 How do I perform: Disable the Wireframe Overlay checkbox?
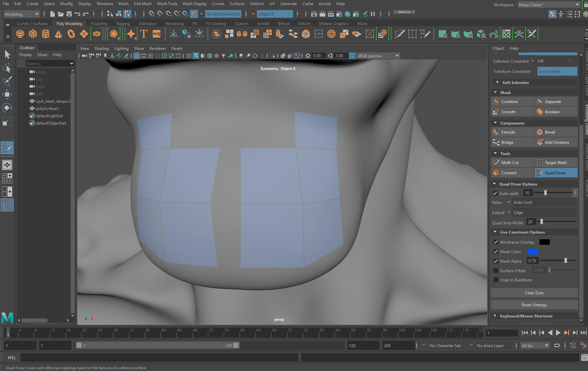[496, 242]
